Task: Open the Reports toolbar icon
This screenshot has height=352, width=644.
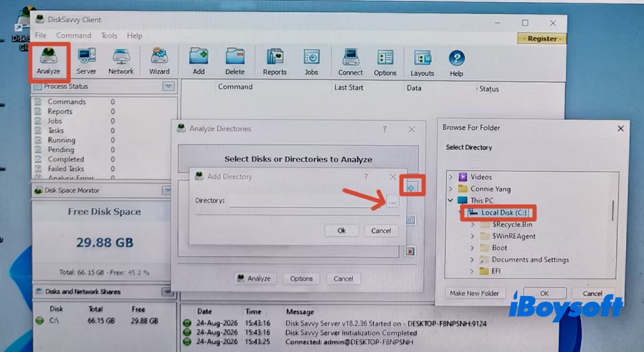Action: coord(274,62)
